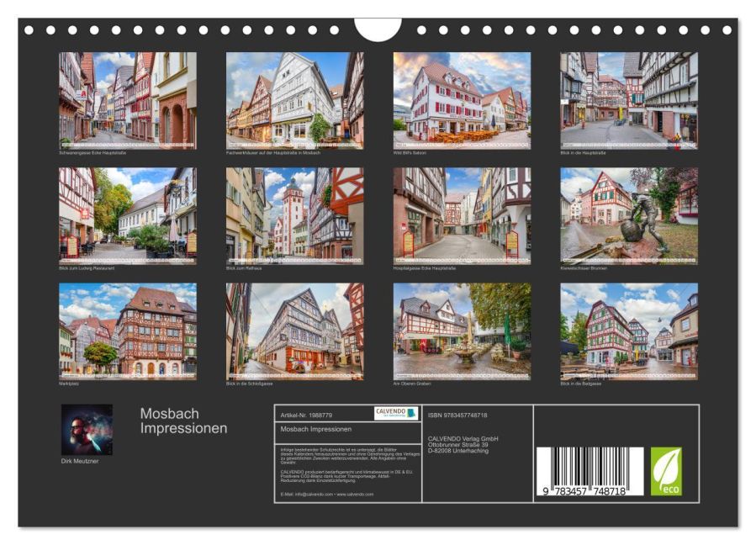Open the Am Oberen Graben photo
The image size is (756, 545).
[461, 331]
